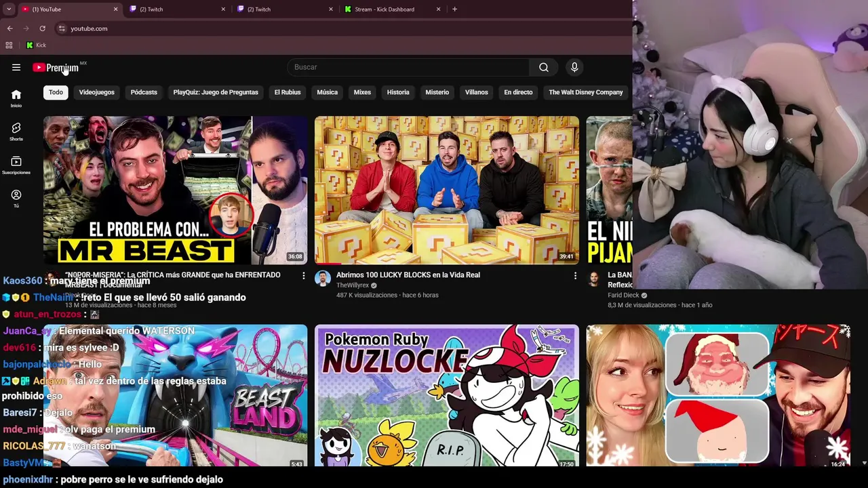
Task: Open the El Niño Pijama video thumbnail
Action: 609,190
